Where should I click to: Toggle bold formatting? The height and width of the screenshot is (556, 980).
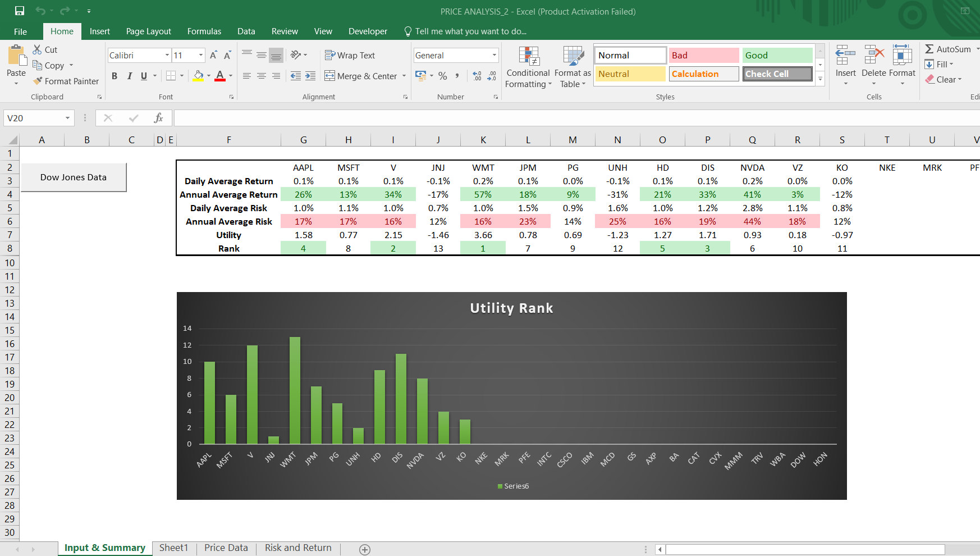click(x=115, y=75)
